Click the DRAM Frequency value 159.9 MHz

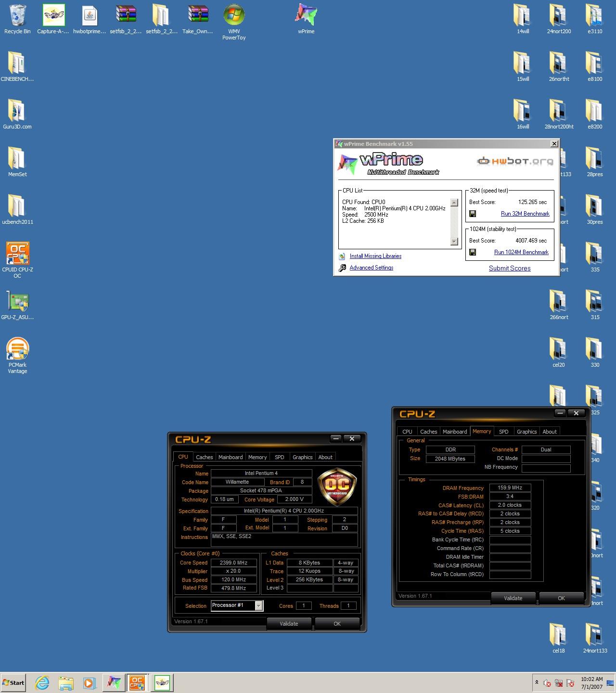point(510,488)
